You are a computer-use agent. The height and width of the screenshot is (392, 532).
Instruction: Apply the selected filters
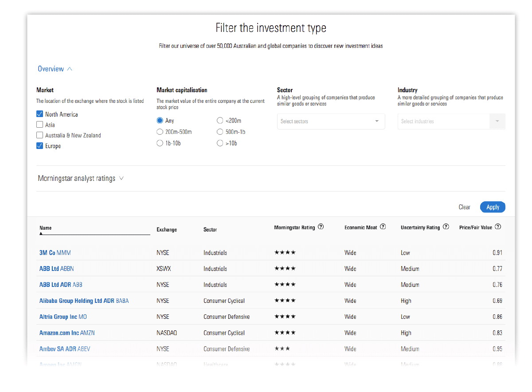[x=493, y=207]
